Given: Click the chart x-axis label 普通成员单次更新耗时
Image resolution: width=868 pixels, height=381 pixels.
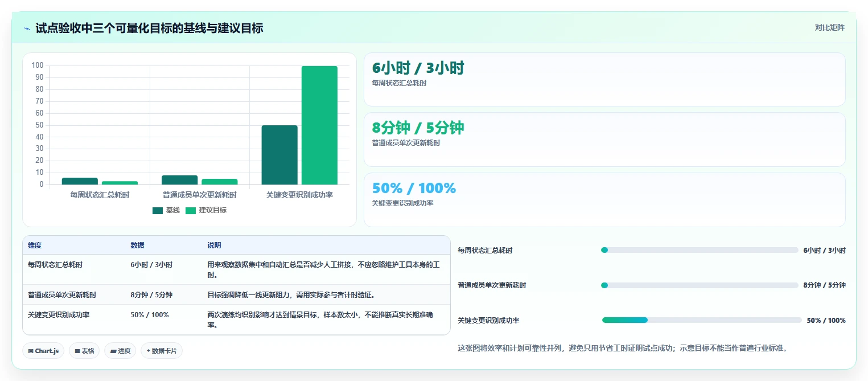Looking at the screenshot, I should [200, 195].
